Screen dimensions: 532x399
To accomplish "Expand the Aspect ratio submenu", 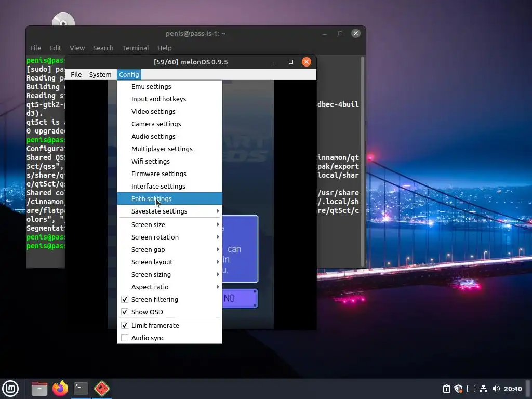I will pos(170,287).
